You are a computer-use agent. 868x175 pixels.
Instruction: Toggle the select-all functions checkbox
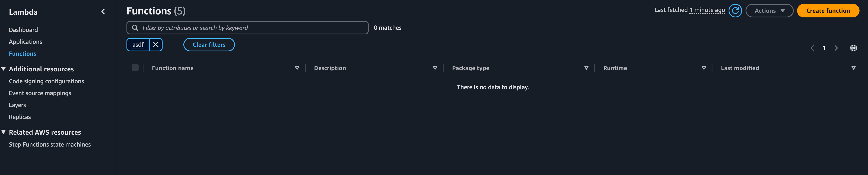(135, 68)
